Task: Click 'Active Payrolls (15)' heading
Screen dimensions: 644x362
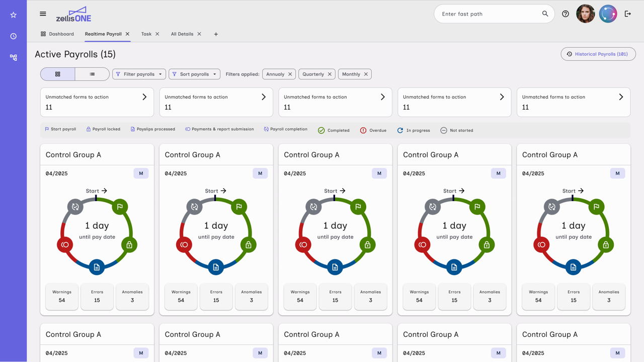Action: coord(75,54)
